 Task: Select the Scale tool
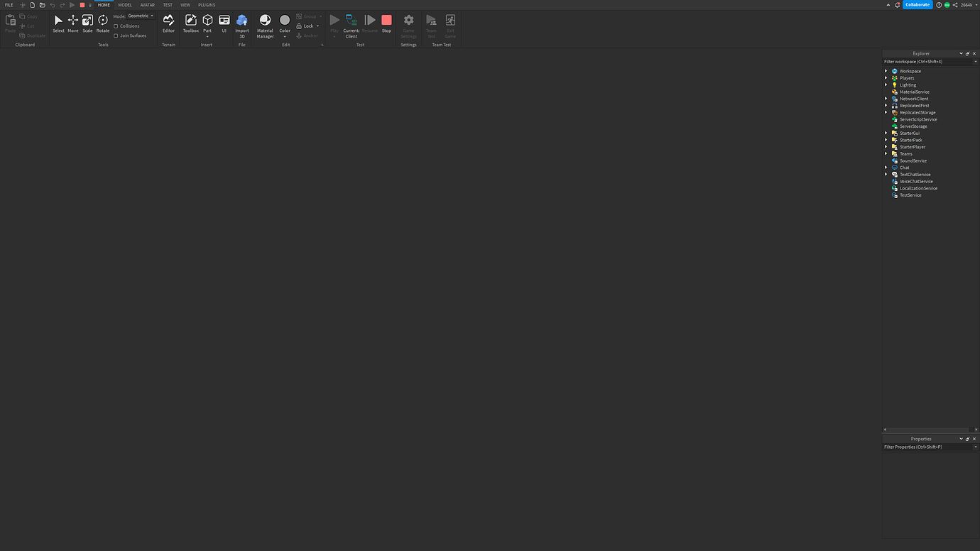tap(87, 23)
